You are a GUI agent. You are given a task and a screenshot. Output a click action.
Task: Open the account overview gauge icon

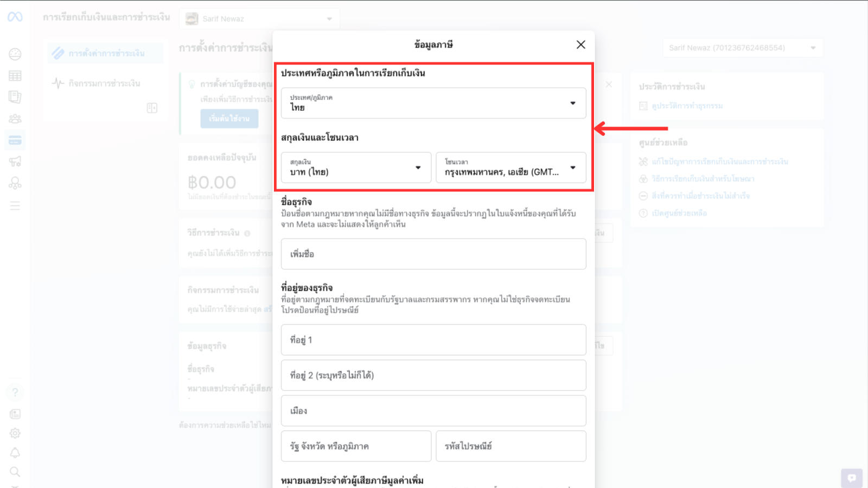pos(15,54)
